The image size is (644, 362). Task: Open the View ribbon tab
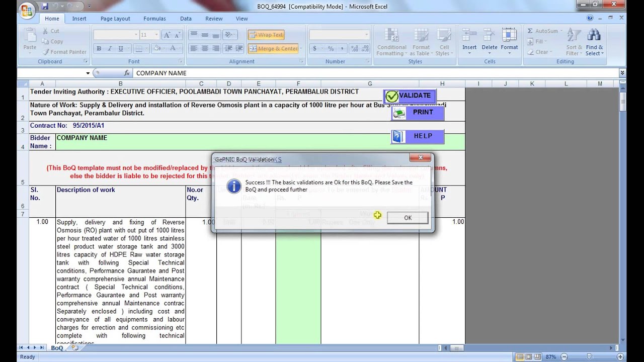242,19
